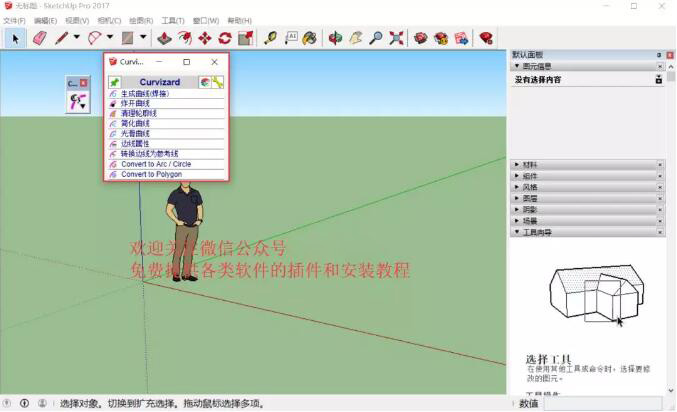Open the 工具(T) menu
The image size is (677, 412).
[x=173, y=20]
